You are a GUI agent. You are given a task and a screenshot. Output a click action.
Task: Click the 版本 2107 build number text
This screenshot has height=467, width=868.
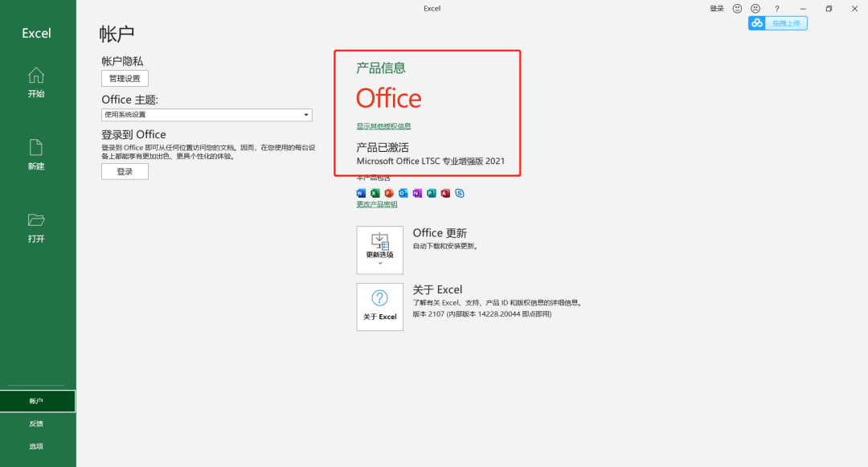click(482, 314)
